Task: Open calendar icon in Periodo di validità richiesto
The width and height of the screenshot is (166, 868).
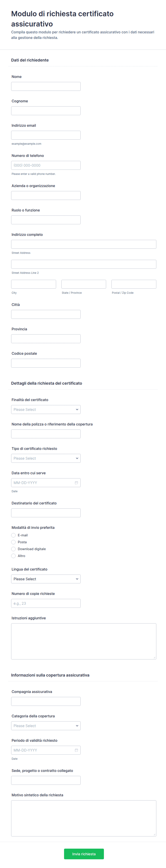Action: [76, 750]
